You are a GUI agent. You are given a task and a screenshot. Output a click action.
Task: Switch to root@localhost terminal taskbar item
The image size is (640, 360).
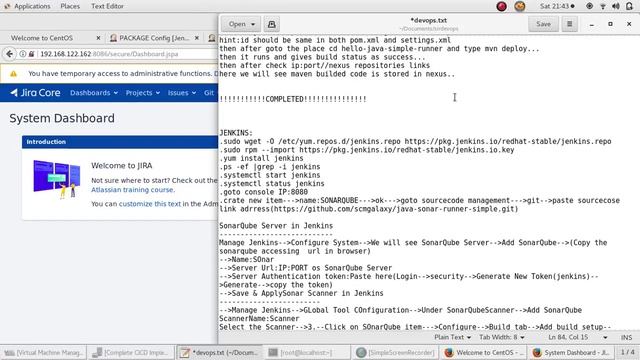[307, 353]
